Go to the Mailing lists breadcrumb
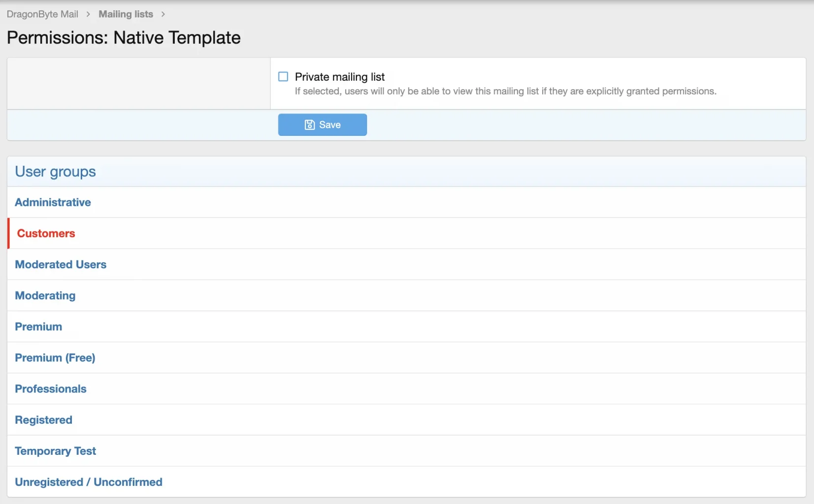This screenshot has width=814, height=504. pyautogui.click(x=126, y=14)
